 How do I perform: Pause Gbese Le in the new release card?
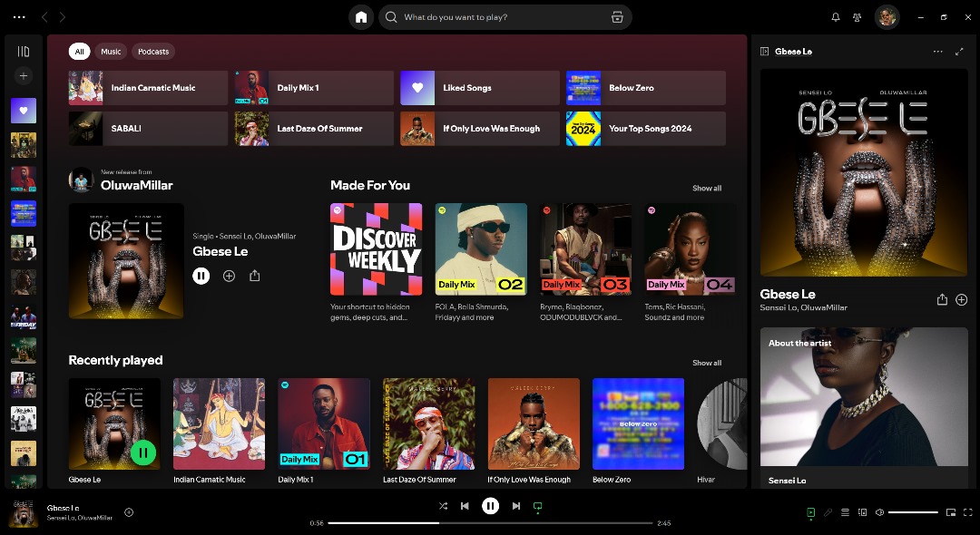[201, 276]
